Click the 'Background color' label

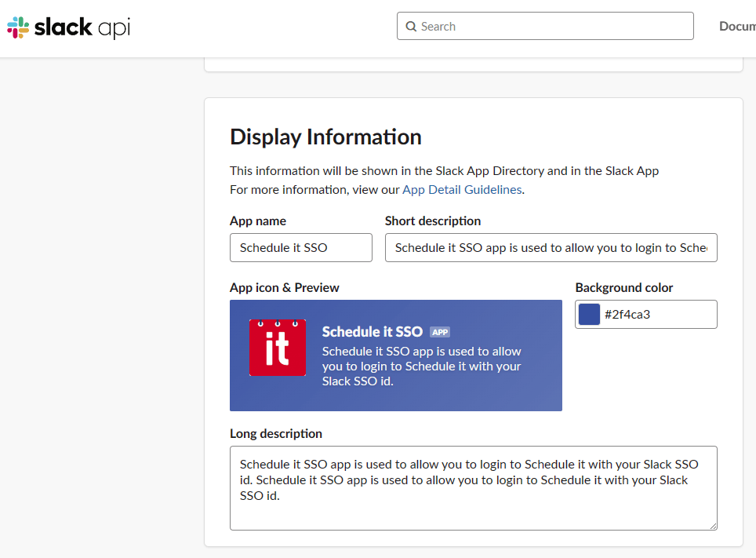pos(624,288)
